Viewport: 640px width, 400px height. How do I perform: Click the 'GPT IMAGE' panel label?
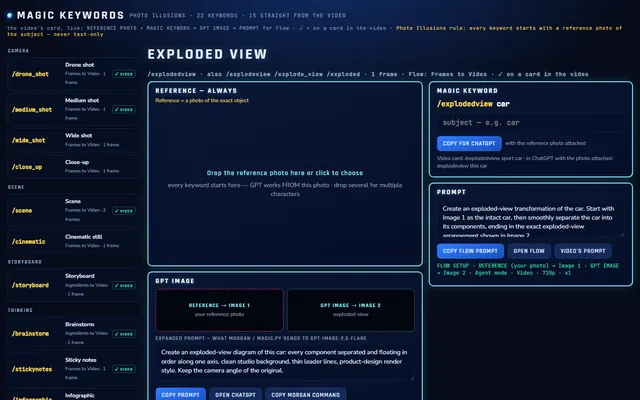point(175,281)
